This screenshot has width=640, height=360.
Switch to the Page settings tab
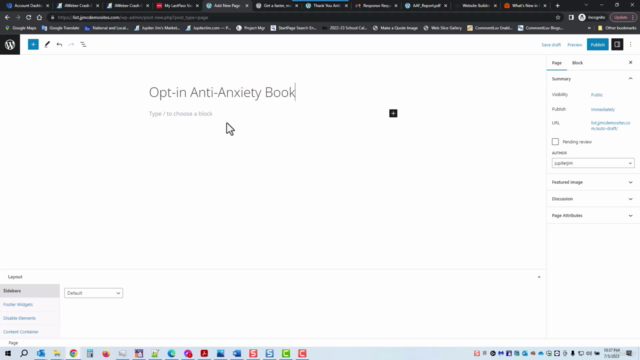pos(557,63)
